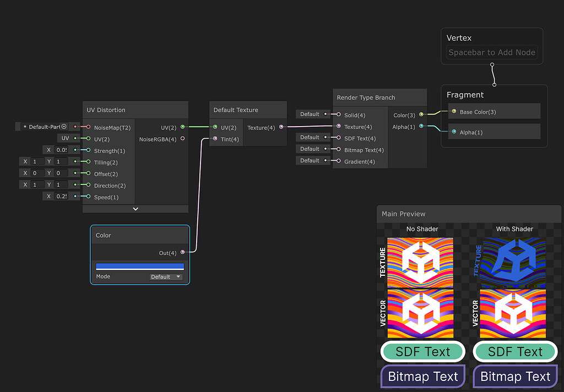Click the object picker icon on Default-Part texture field

pos(64,127)
